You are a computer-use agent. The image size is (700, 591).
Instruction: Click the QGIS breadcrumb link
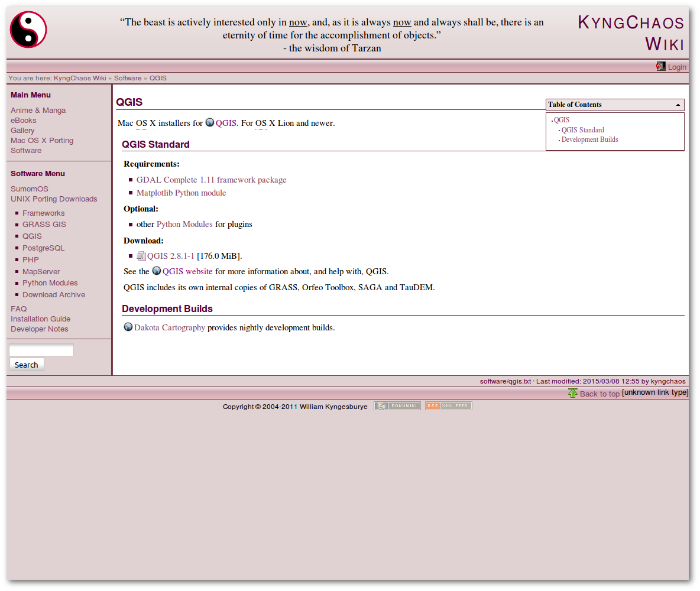tap(158, 78)
